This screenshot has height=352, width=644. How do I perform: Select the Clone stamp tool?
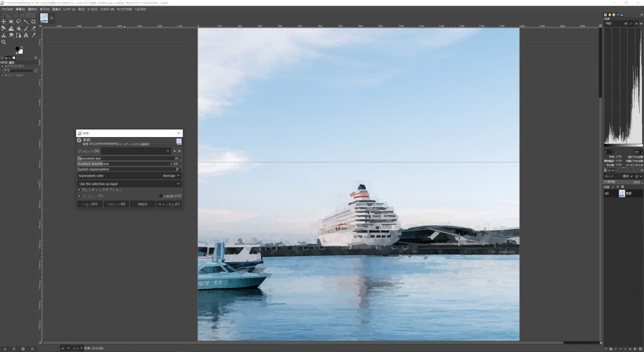click(x=3, y=35)
